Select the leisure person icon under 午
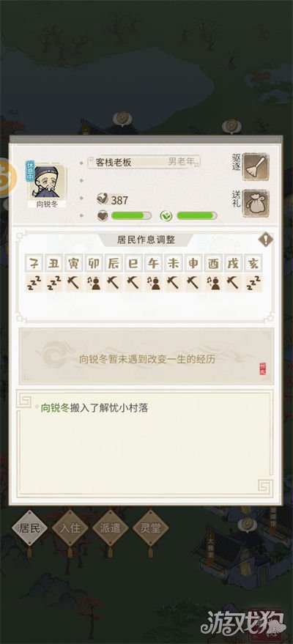293x644 pixels. (154, 284)
